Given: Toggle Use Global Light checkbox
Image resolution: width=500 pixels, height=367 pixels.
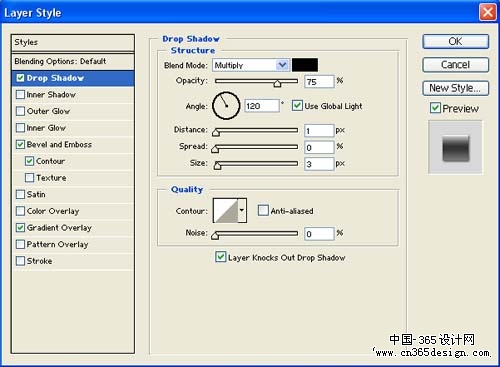Looking at the screenshot, I should pos(297,106).
